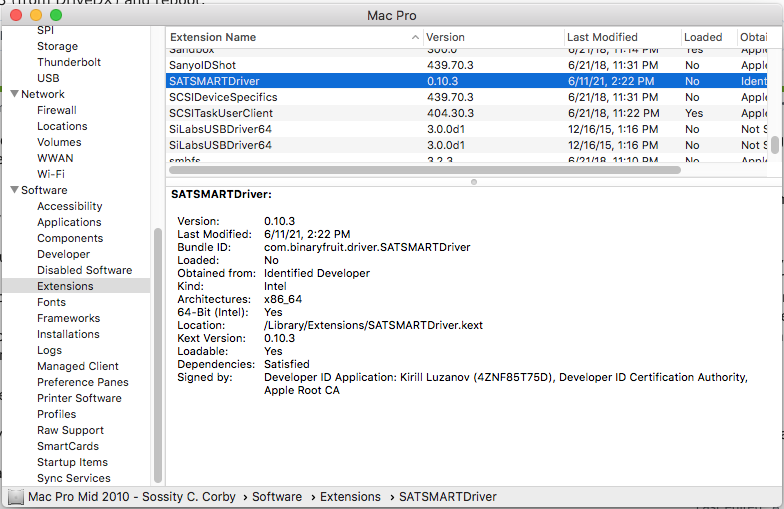Screen dimensions: 784x509
Task: Select Software category in sidebar
Action: click(x=44, y=190)
